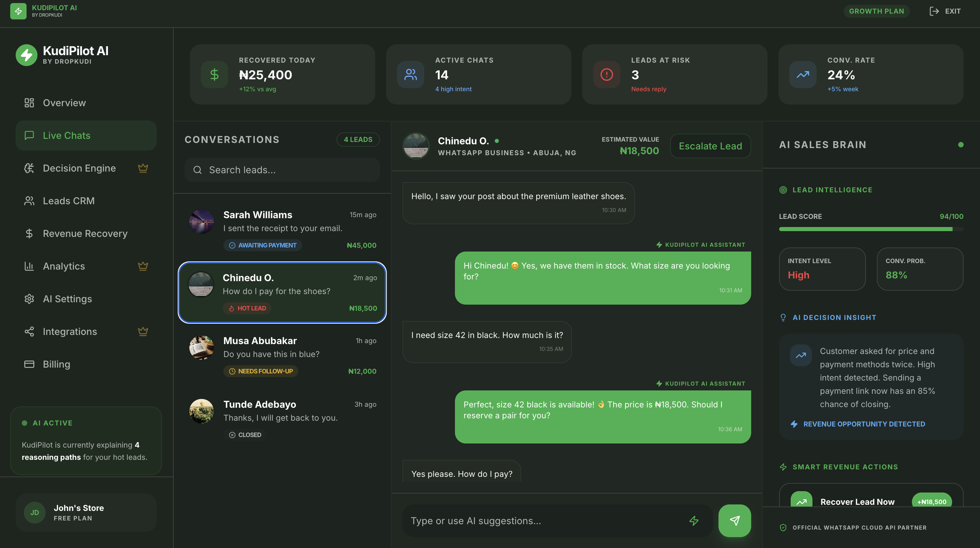Viewport: 980px width, 548px height.
Task: Click the Conv. Prob. 88% card
Action: (x=920, y=269)
